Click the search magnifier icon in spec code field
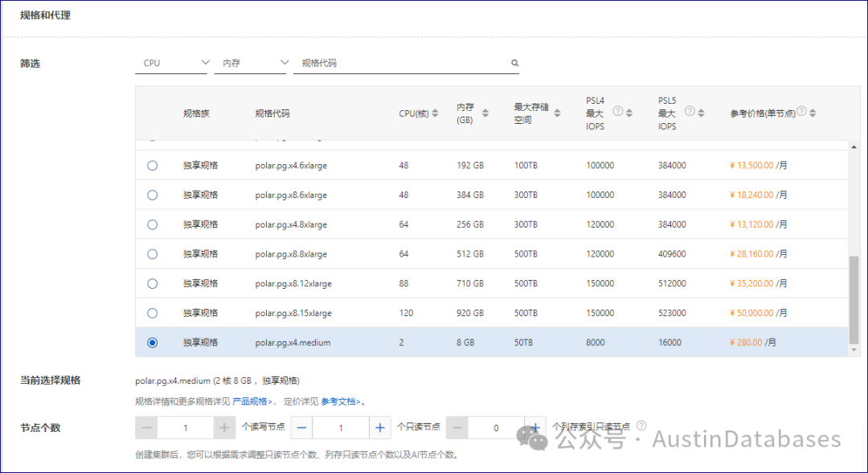The width and height of the screenshot is (868, 473). coord(515,63)
